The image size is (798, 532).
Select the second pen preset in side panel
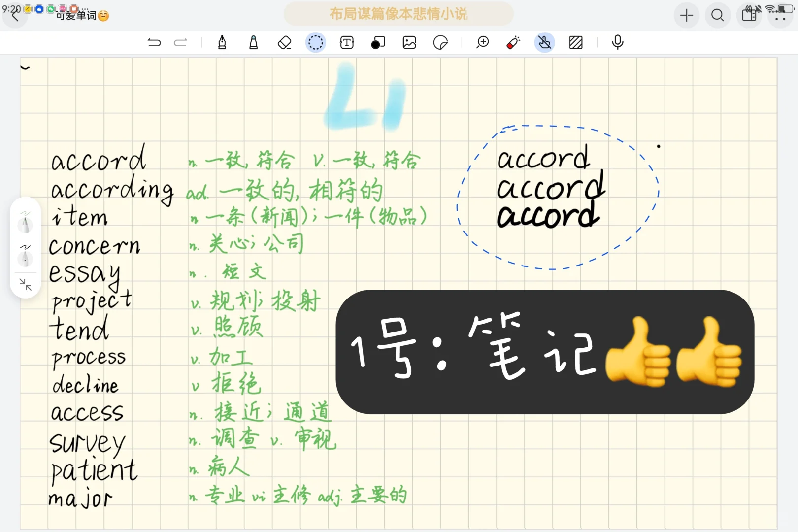click(x=25, y=255)
